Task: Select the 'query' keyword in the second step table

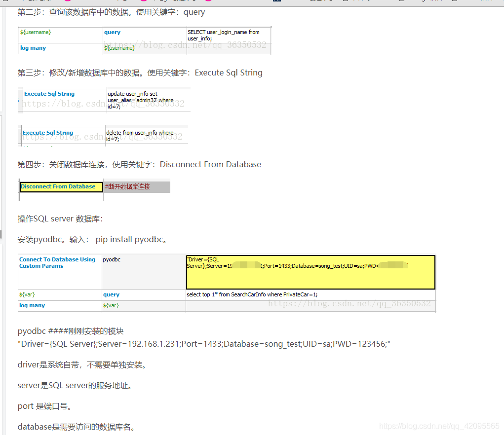Action: [112, 32]
